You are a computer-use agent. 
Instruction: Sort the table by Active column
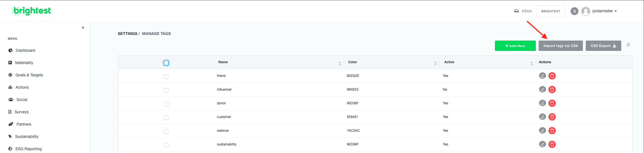pos(531,63)
